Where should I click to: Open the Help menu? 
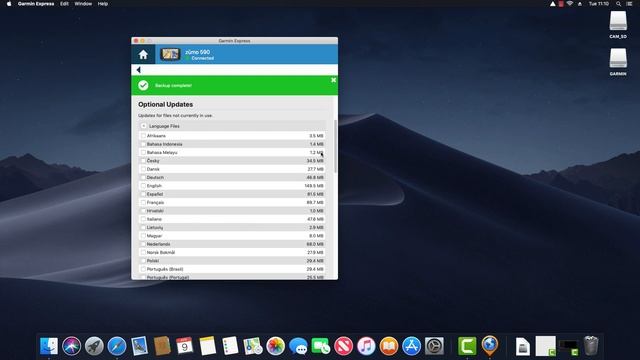pyautogui.click(x=103, y=4)
